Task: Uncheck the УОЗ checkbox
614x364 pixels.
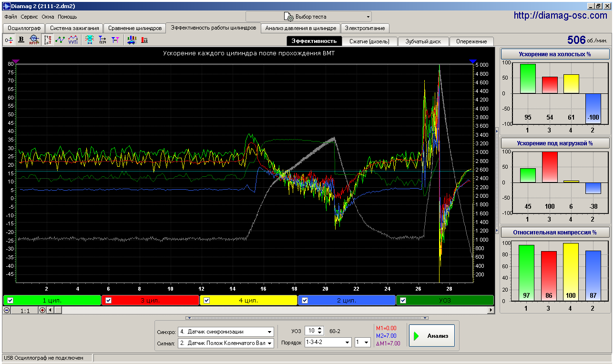Action: click(x=403, y=300)
